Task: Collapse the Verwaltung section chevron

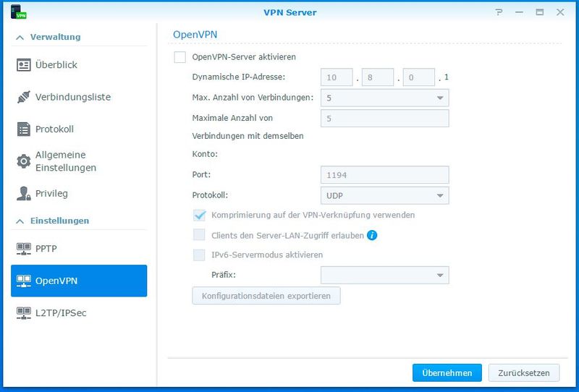Action: tap(20, 38)
